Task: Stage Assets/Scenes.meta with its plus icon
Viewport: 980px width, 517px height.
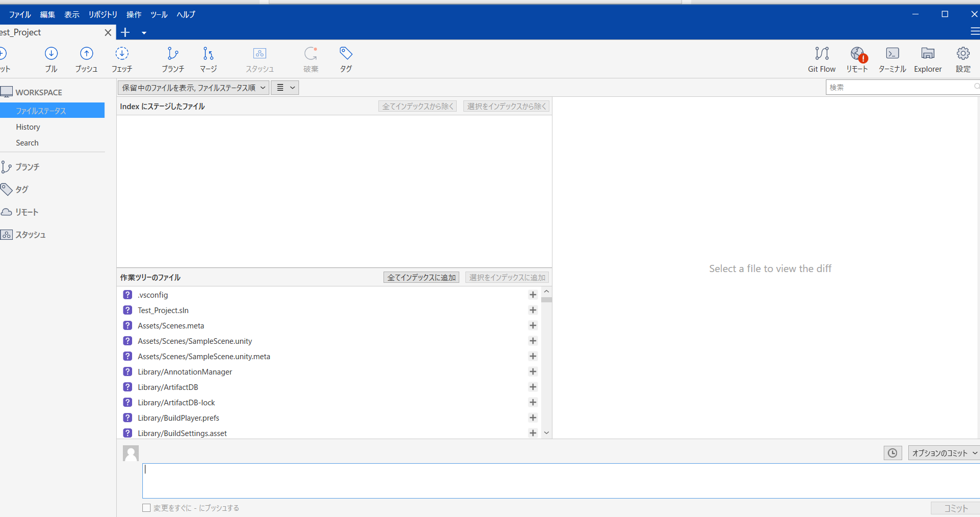Action: 533,325
